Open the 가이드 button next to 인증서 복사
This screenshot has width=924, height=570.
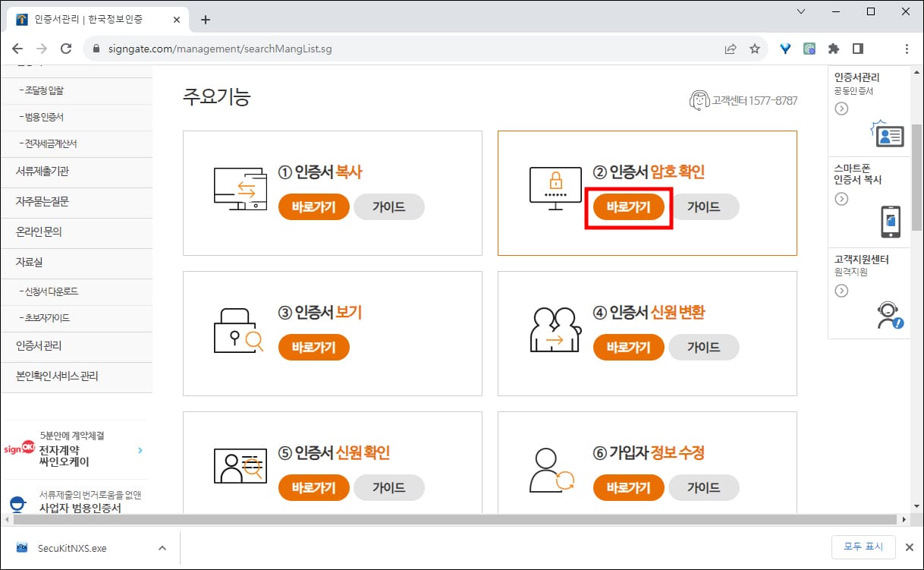389,206
